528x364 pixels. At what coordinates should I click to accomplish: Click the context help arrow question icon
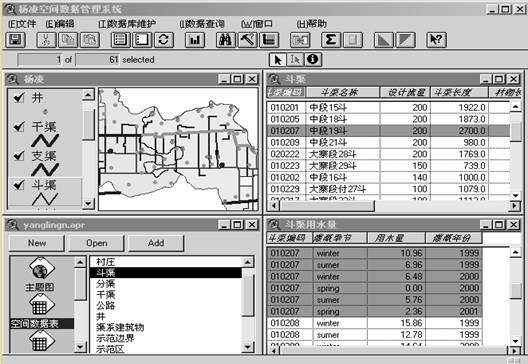click(x=436, y=40)
